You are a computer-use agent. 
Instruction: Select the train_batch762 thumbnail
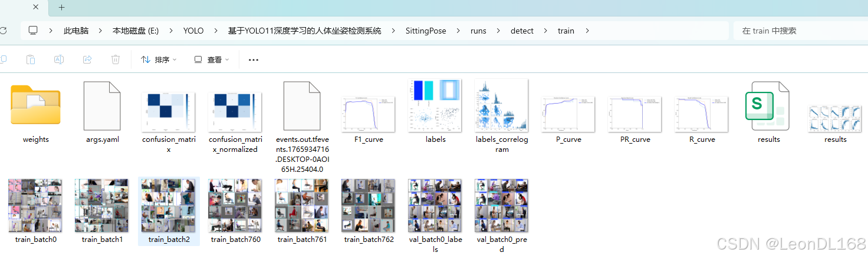(369, 206)
